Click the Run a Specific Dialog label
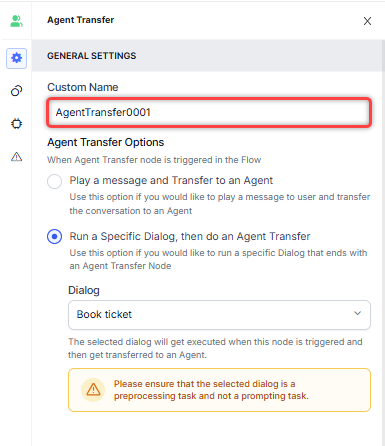The height and width of the screenshot is (446, 385). pyautogui.click(x=190, y=236)
